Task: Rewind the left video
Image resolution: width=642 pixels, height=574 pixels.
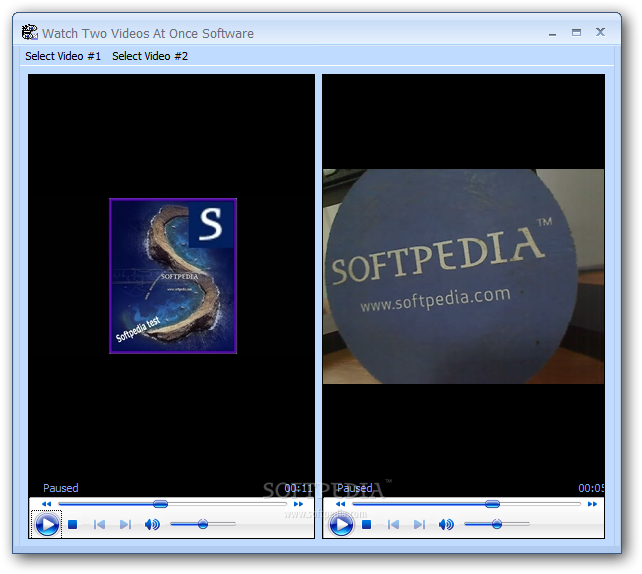Action: click(46, 504)
